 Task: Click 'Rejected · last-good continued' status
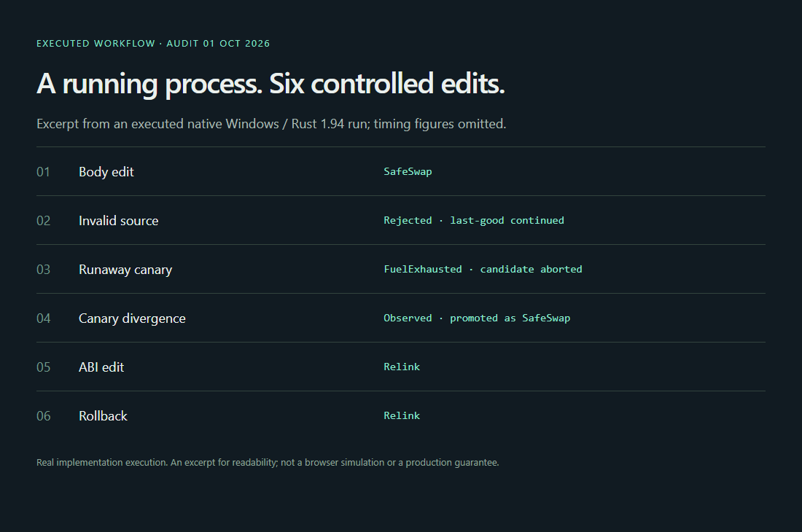click(x=474, y=220)
